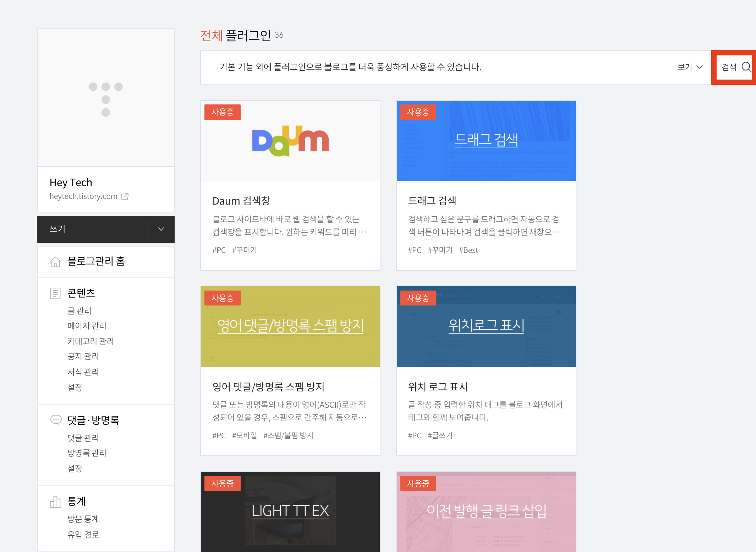The width and height of the screenshot is (756, 552).
Task: Go to 카테고리 관리 menu item
Action: (x=91, y=341)
